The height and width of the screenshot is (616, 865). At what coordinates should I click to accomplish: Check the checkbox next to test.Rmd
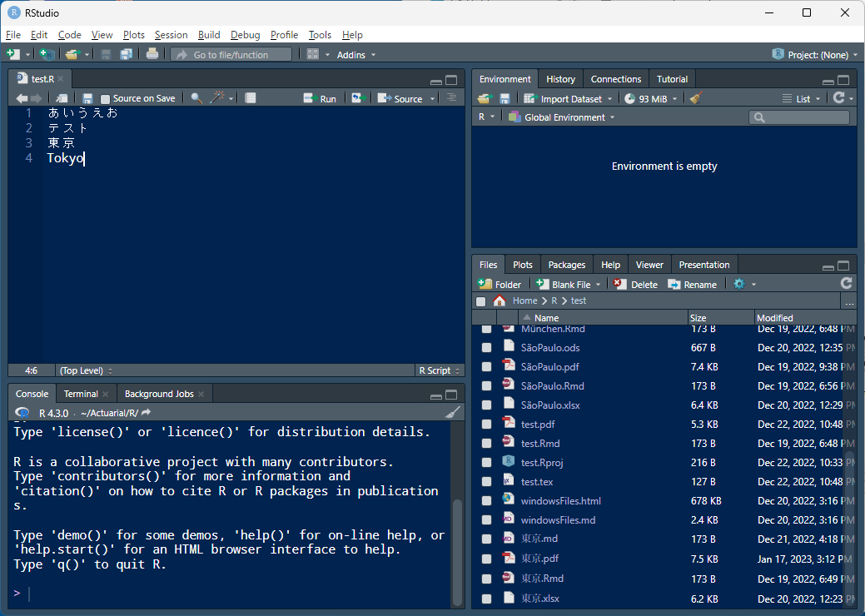tap(486, 443)
